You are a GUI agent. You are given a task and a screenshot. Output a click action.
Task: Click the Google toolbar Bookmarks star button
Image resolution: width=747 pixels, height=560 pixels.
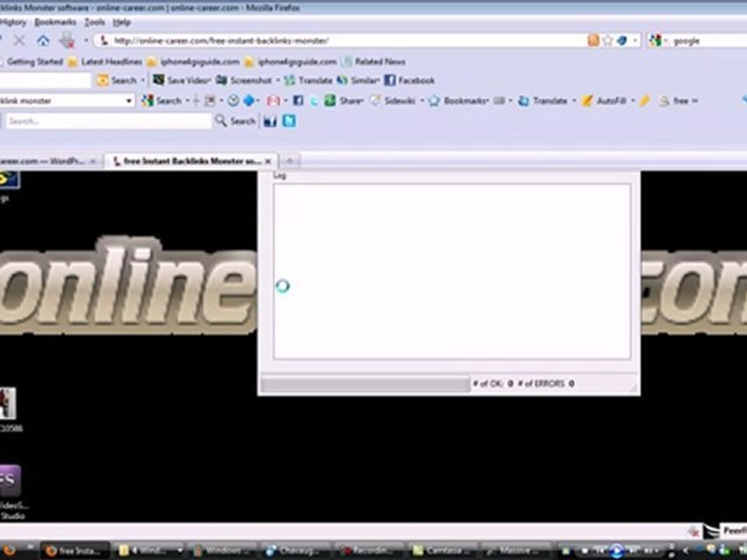[459, 100]
